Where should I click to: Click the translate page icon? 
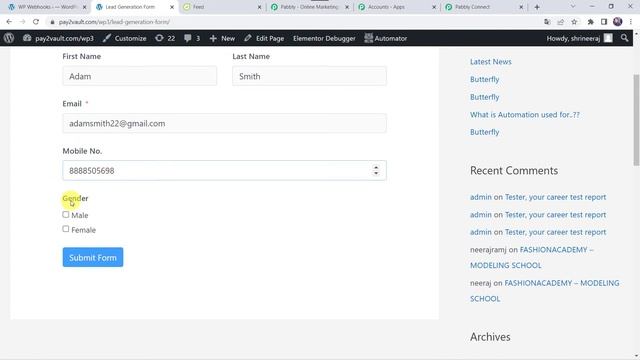click(547, 22)
